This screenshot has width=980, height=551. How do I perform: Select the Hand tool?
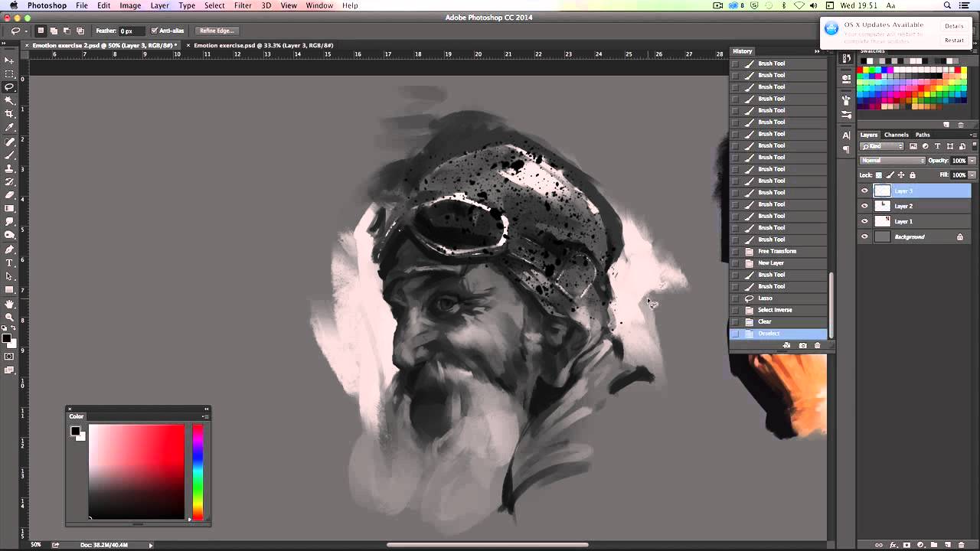pyautogui.click(x=9, y=304)
